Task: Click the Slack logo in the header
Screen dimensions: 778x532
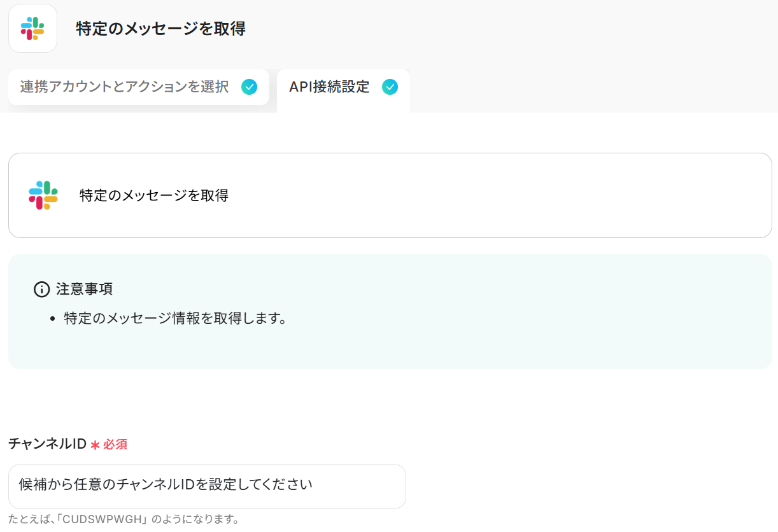Action: tap(32, 29)
